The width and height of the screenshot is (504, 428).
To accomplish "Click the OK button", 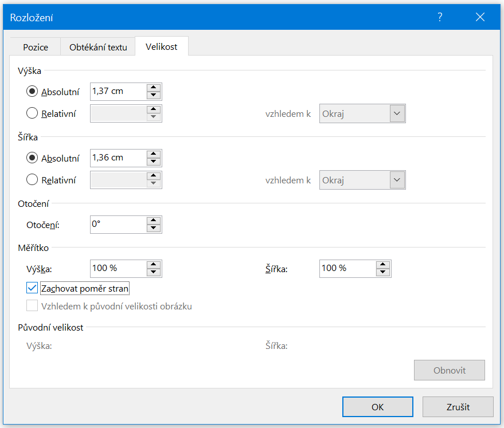I will point(377,407).
